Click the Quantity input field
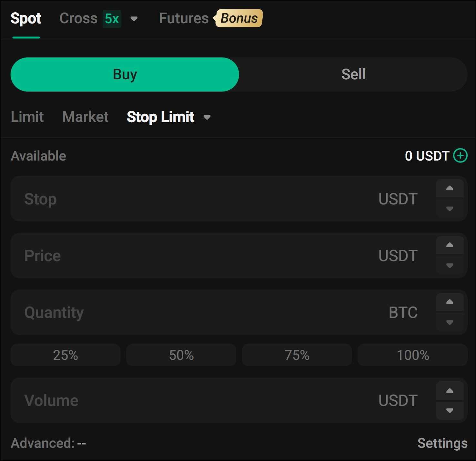 [194, 312]
